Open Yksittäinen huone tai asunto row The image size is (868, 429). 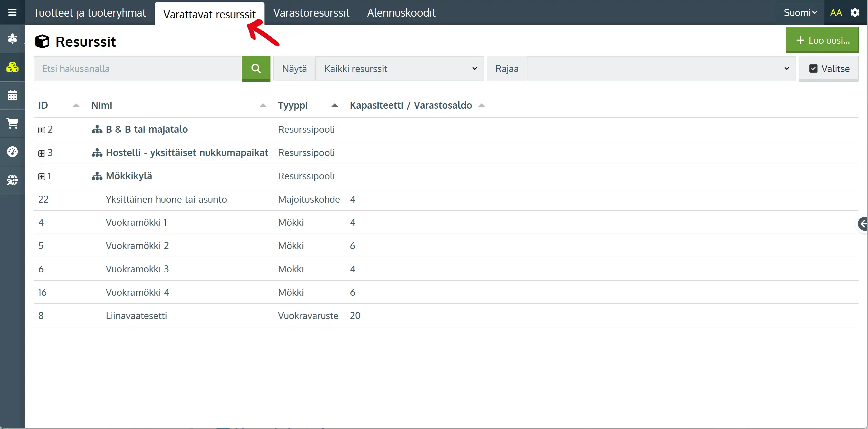point(446,199)
